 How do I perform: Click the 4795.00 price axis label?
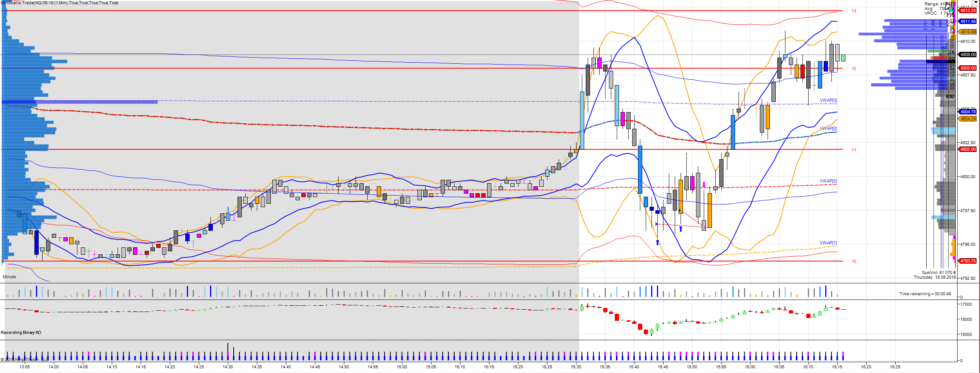tap(968, 244)
